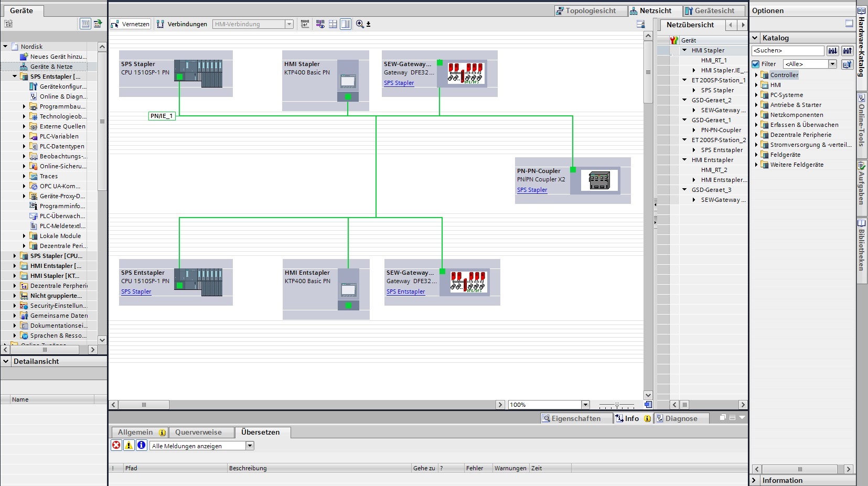The image size is (868, 486).
Task: Click the catalog profile settings wrench icon
Action: (x=847, y=64)
